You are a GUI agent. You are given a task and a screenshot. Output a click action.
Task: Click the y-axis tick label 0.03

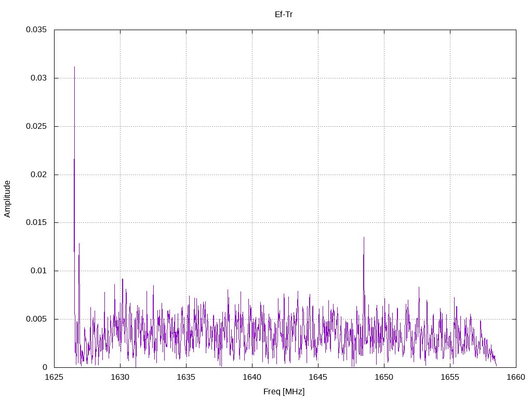38,78
